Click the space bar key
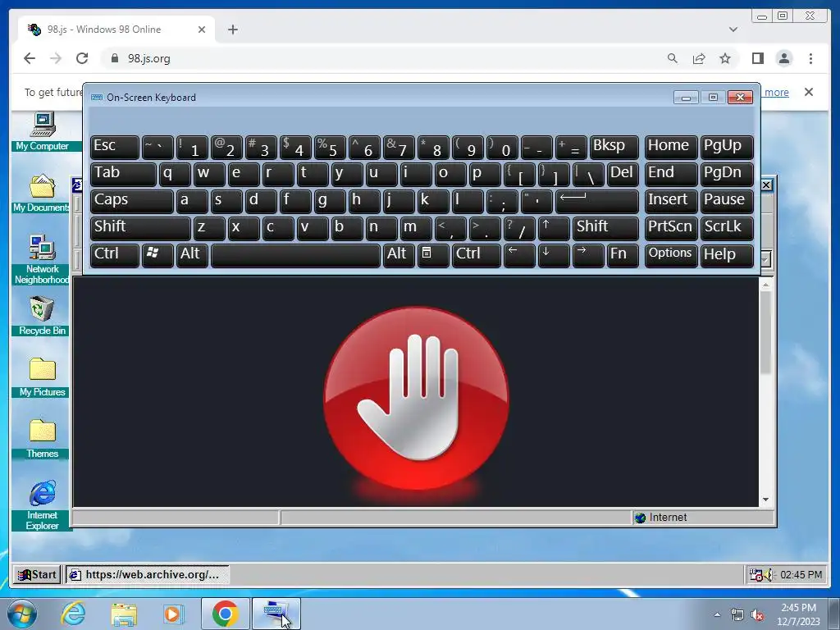The width and height of the screenshot is (840, 630). click(295, 256)
